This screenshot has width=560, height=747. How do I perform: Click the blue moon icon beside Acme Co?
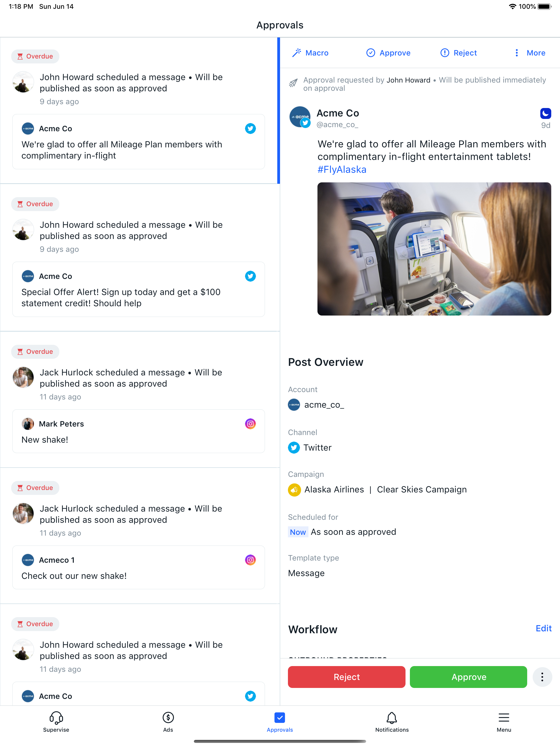point(545,113)
